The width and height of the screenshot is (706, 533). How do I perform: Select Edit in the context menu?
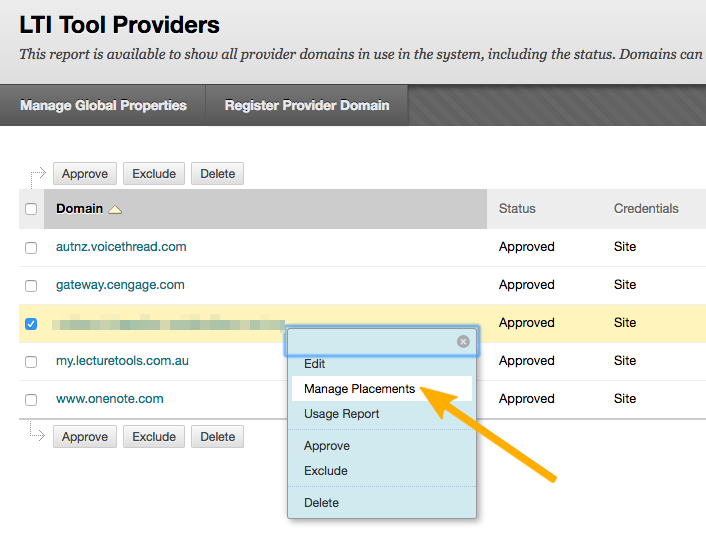(x=315, y=364)
